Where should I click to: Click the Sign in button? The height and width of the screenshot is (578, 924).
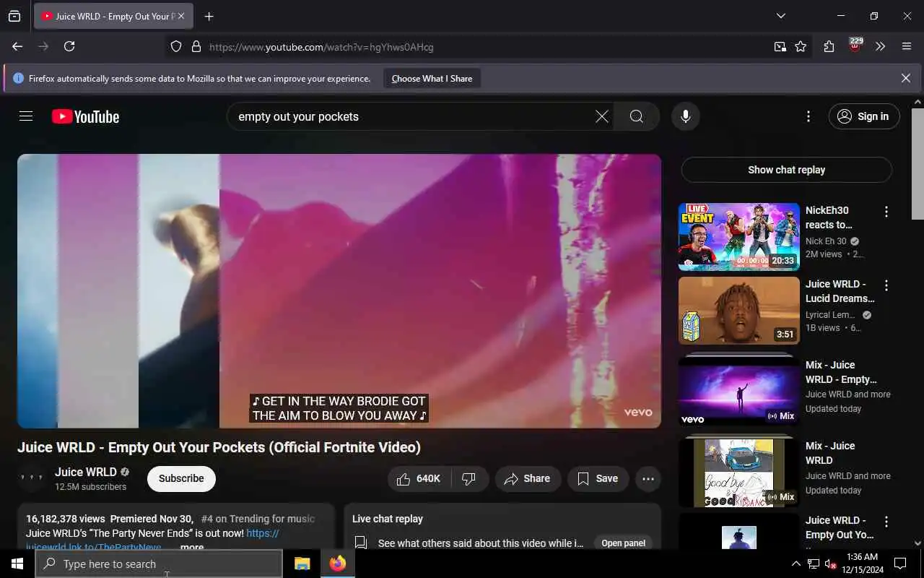[x=864, y=116]
